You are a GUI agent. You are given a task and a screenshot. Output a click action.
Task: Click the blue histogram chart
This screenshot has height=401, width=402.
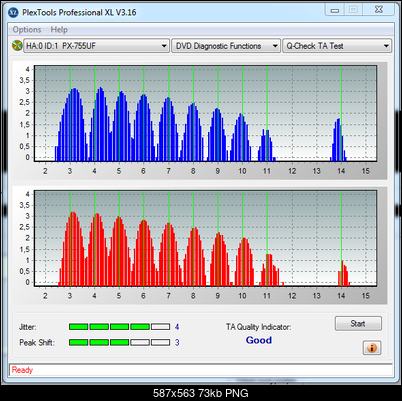pos(205,113)
